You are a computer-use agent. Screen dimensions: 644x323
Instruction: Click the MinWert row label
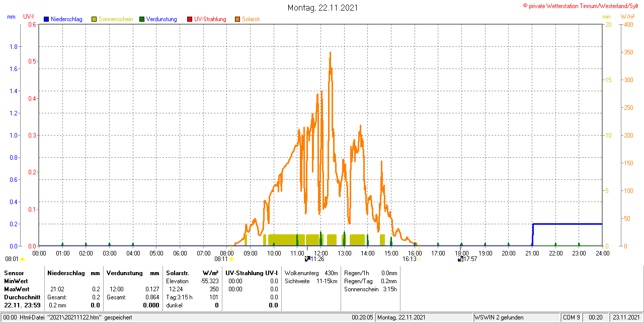[16, 281]
